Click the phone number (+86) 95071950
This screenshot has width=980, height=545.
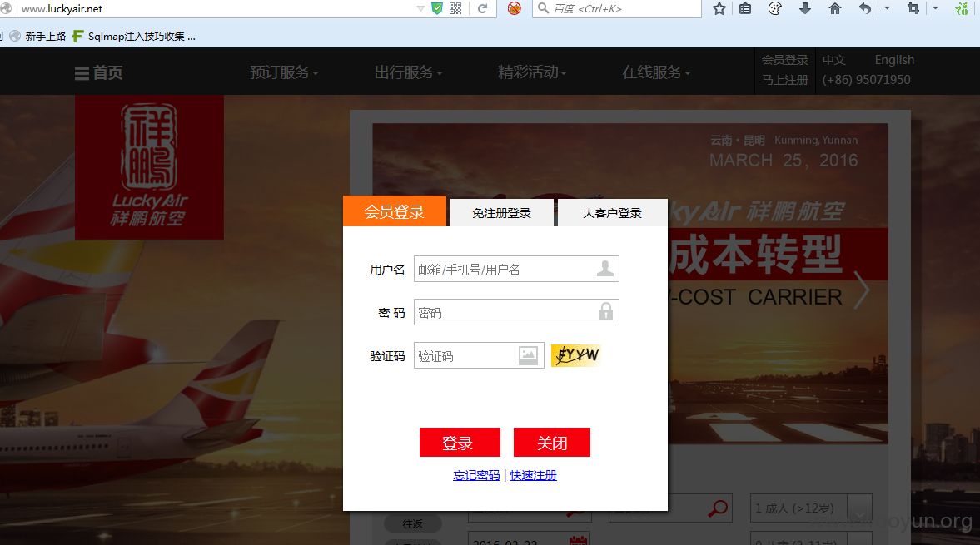(x=866, y=80)
